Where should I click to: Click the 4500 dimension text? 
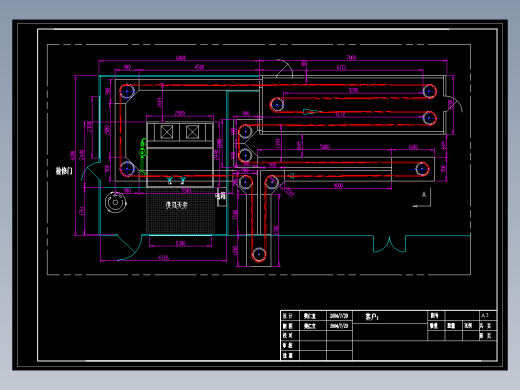coord(199,67)
